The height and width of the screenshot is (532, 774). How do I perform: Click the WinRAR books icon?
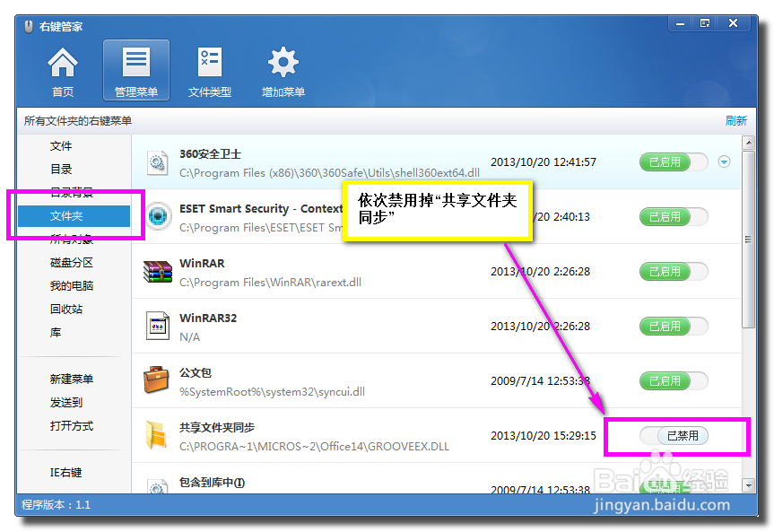click(x=158, y=272)
